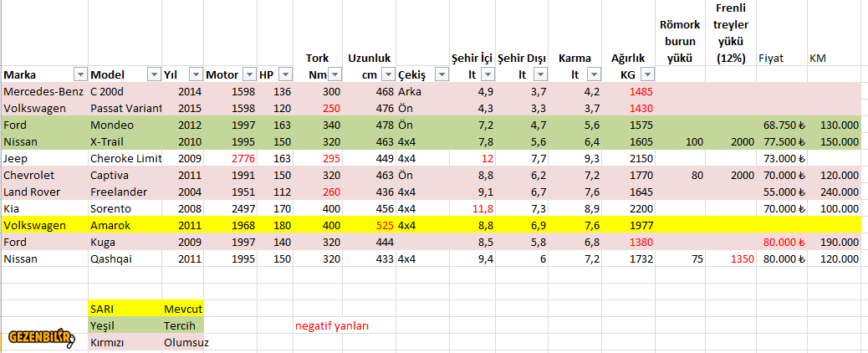Select the 240.000 KM cell

[835, 192]
